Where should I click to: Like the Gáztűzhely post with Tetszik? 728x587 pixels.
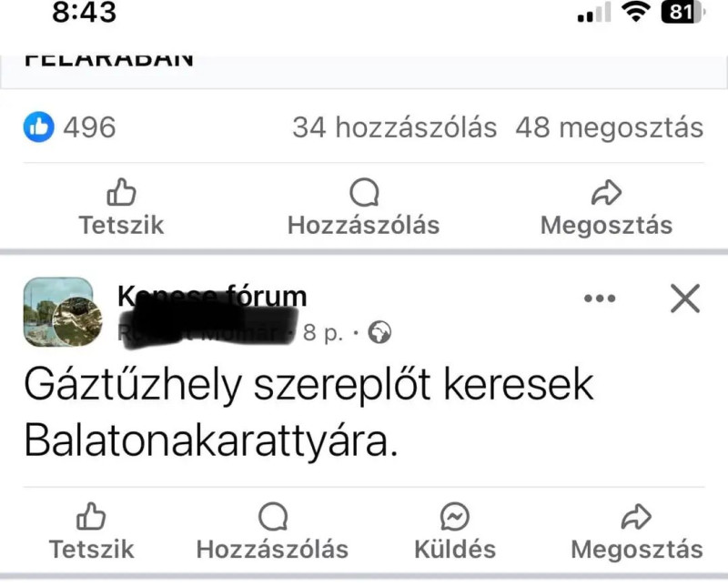[x=92, y=531]
